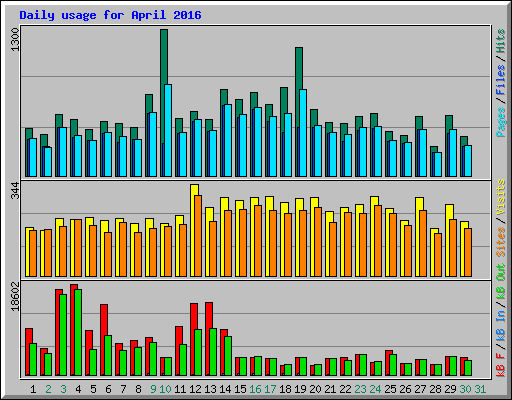This screenshot has width=512, height=400.
Task: Click the 'Visits' legend label
Action: tap(501, 197)
